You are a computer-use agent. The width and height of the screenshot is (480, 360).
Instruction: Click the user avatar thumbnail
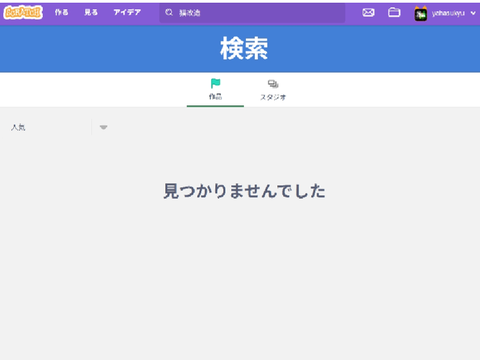point(421,14)
